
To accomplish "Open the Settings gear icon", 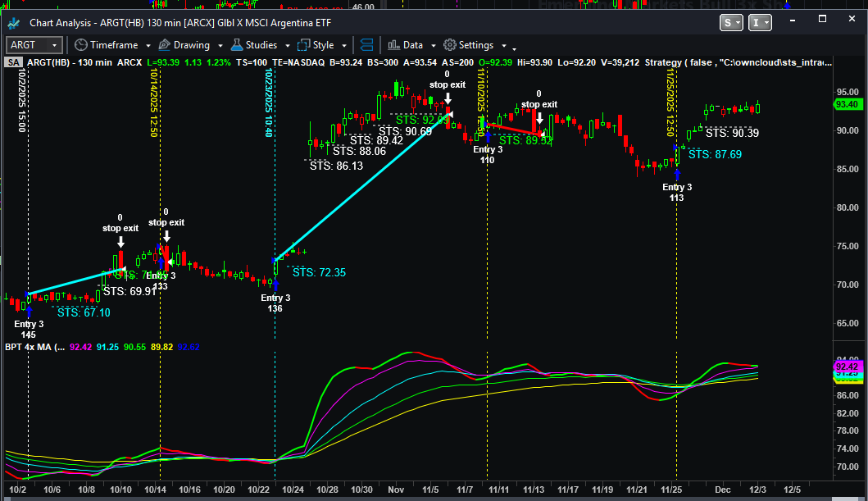I will [x=449, y=45].
